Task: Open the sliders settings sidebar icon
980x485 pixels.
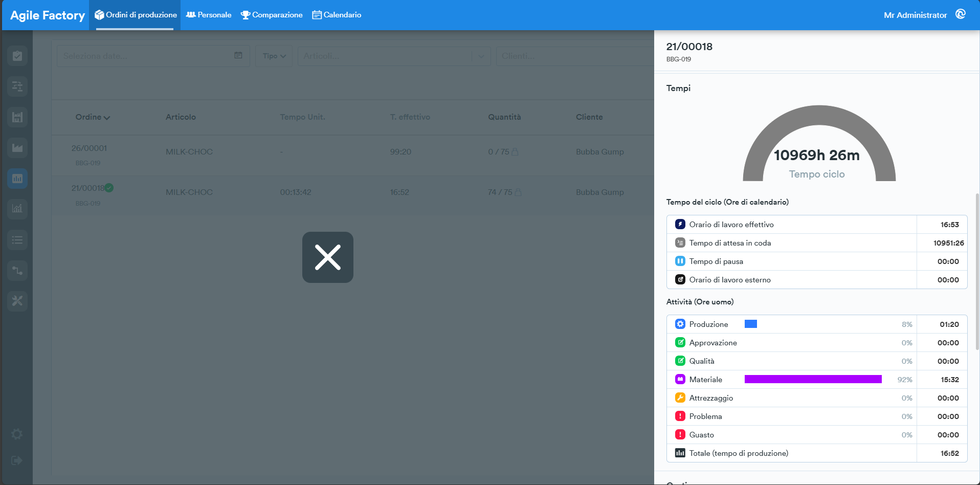Action: (17, 86)
